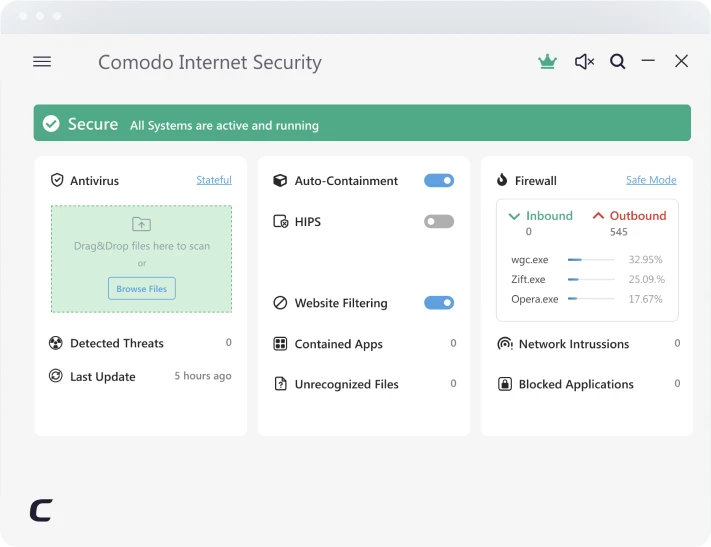Click the Contained Apps grid icon
The height and width of the screenshot is (547, 711).
point(280,344)
